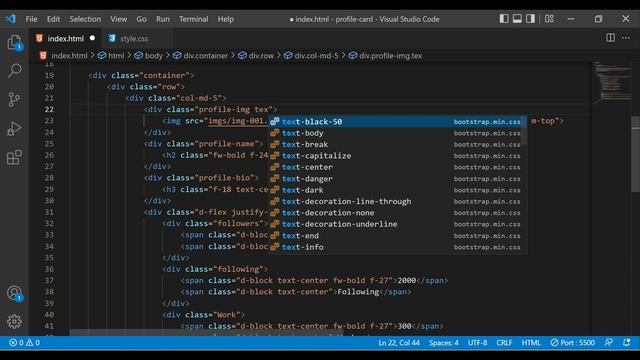Image resolution: width=640 pixels, height=360 pixels.
Task: Switch to the style.css tab
Action: (x=134, y=38)
